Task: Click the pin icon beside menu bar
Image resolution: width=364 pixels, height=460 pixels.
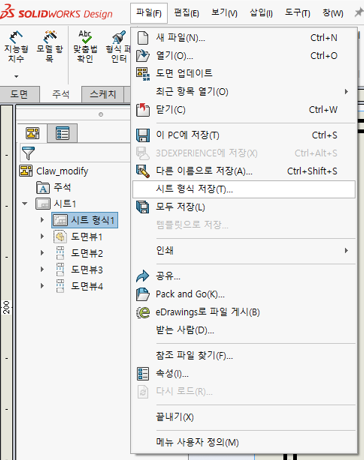Action: point(359,13)
